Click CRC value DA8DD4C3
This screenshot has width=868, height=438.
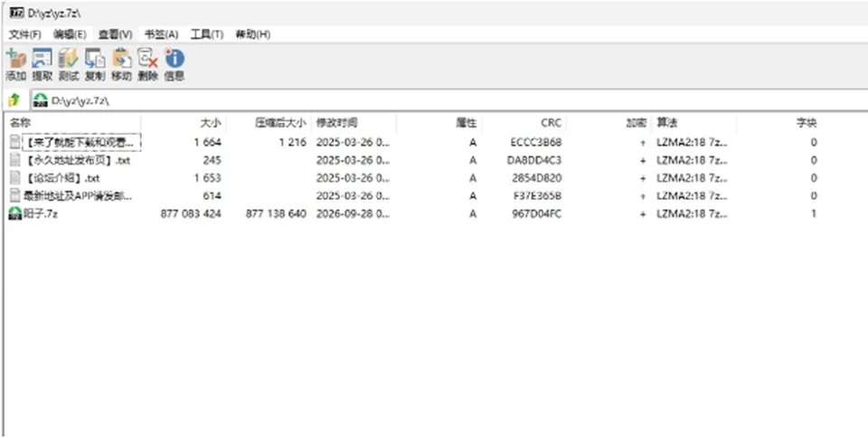click(534, 160)
